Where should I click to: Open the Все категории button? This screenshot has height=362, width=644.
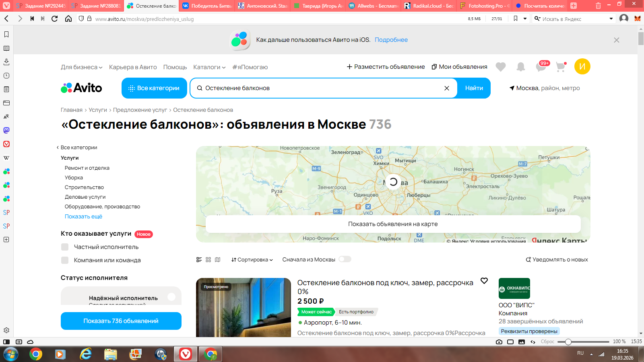coord(154,88)
